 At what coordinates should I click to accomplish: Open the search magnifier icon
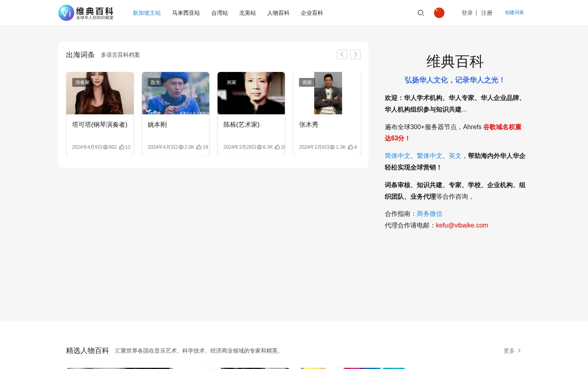click(421, 13)
